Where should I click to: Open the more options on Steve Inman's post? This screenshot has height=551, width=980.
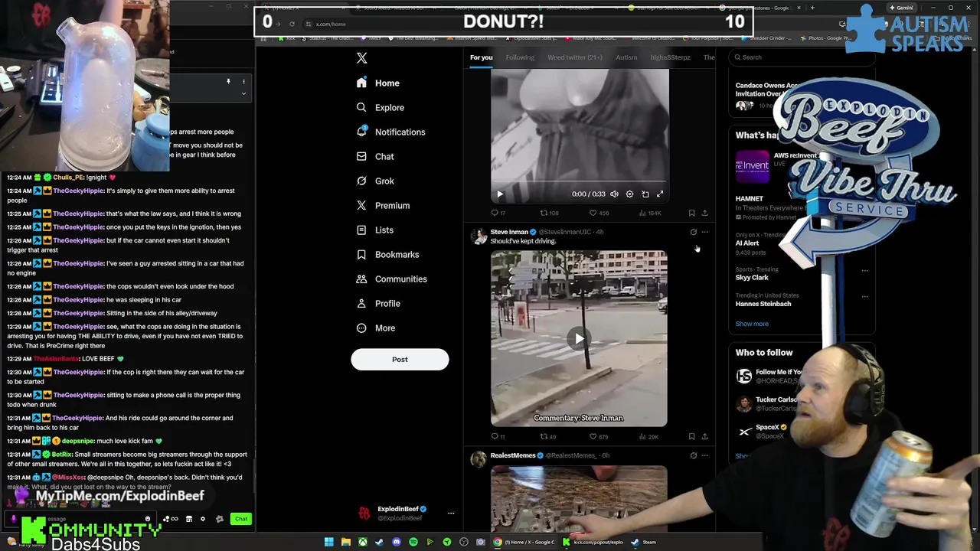[x=705, y=232]
